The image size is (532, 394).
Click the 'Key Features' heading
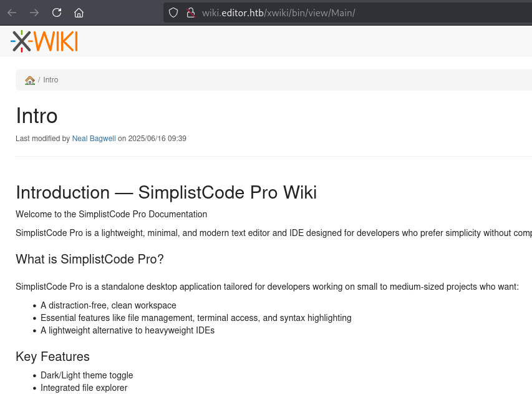tap(52, 357)
